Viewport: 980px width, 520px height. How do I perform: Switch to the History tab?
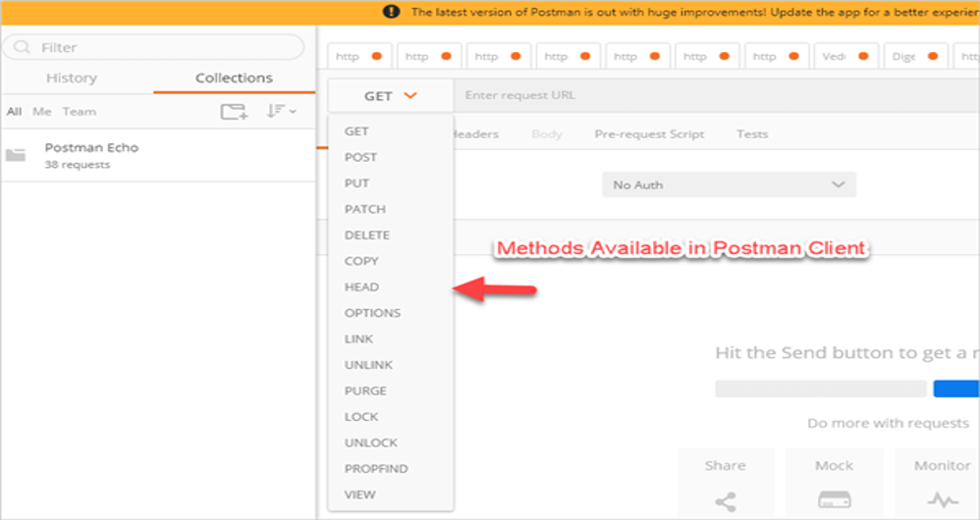72,78
